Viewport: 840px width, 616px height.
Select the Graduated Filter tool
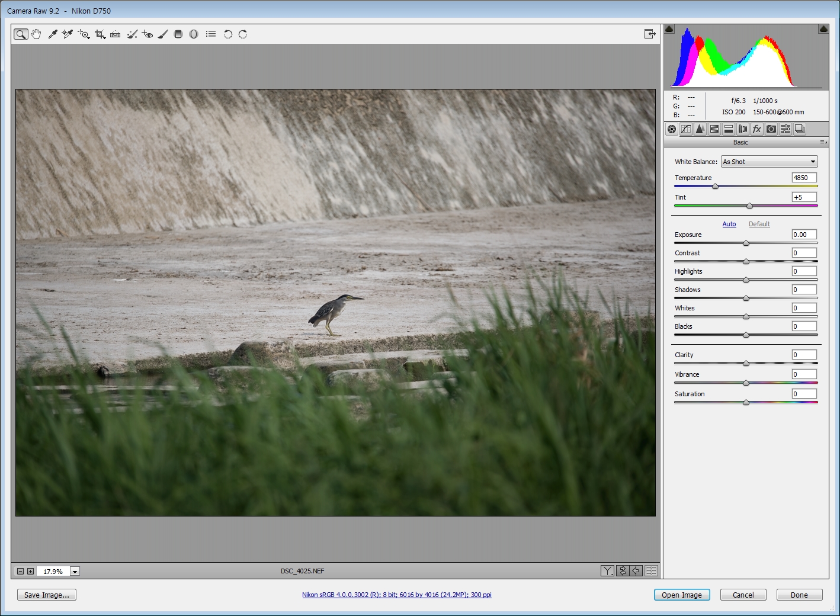(x=178, y=34)
